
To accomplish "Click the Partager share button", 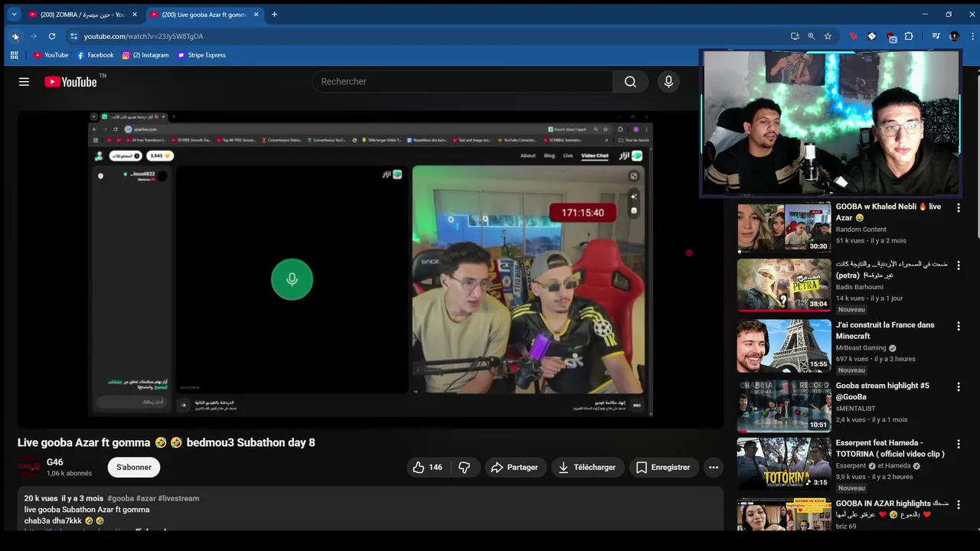I will point(514,468).
